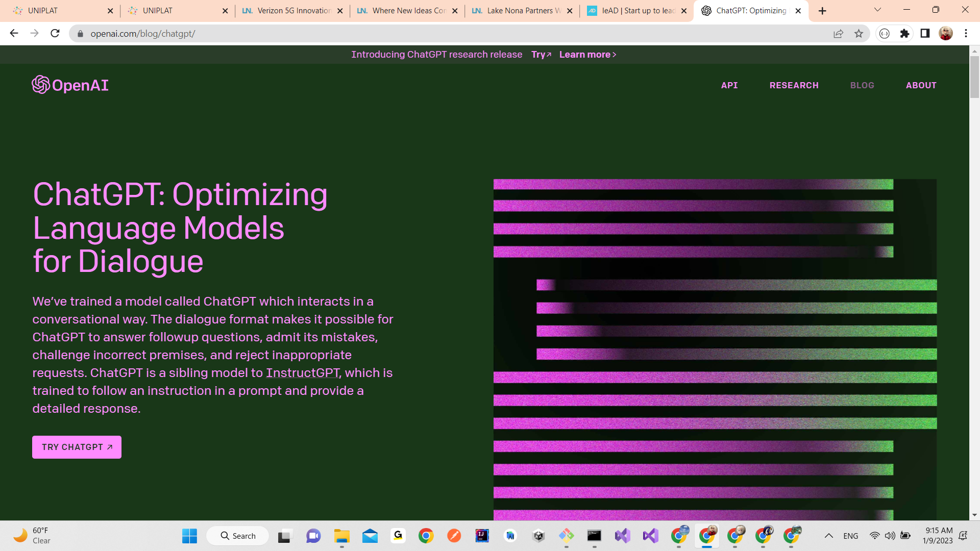Click the page's vertical scrollbar thumb
The height and width of the screenshot is (551, 980).
pyautogui.click(x=974, y=77)
